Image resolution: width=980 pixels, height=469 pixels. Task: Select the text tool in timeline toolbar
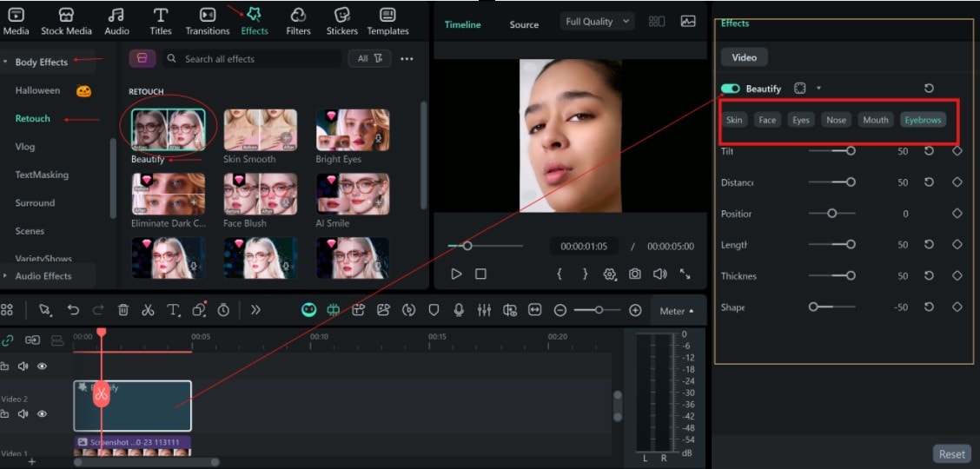coord(173,310)
